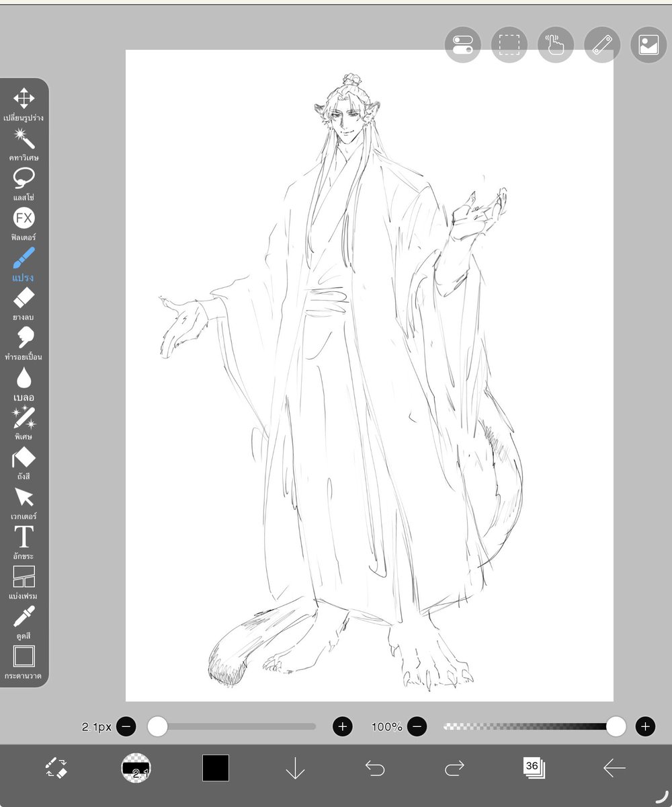Tap the down arrow to hide toolbar
This screenshot has height=807, width=672.
coord(295,768)
